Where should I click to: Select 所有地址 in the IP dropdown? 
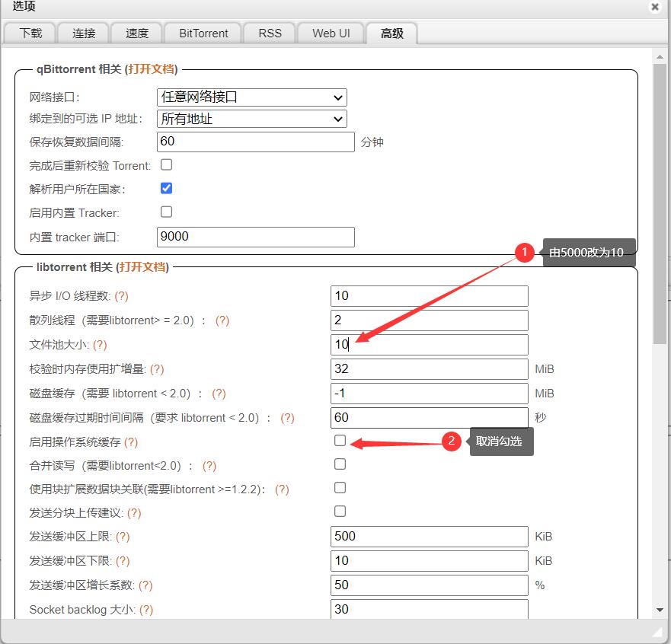251,119
